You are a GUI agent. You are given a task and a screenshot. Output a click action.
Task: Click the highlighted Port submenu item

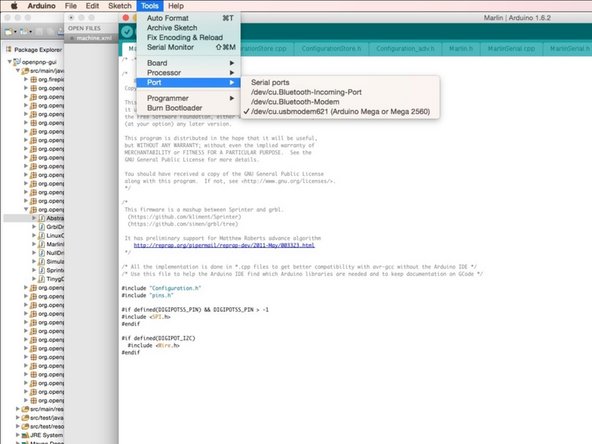pyautogui.click(x=188, y=82)
